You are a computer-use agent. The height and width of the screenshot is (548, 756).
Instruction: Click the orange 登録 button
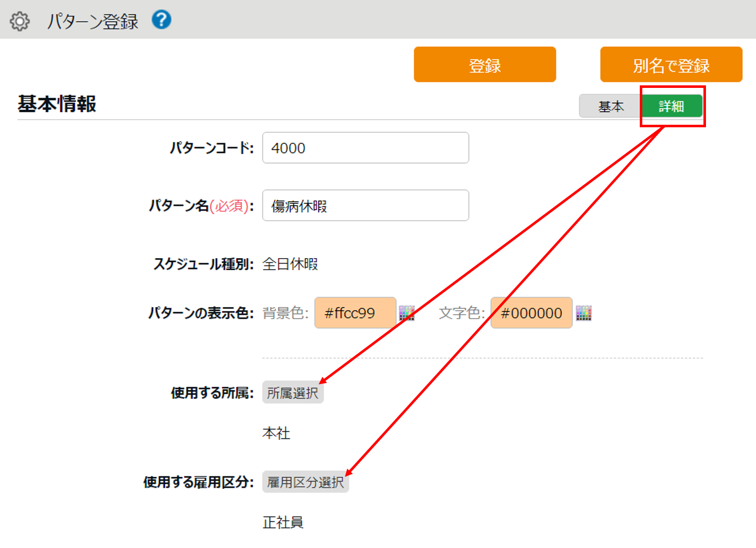[485, 65]
